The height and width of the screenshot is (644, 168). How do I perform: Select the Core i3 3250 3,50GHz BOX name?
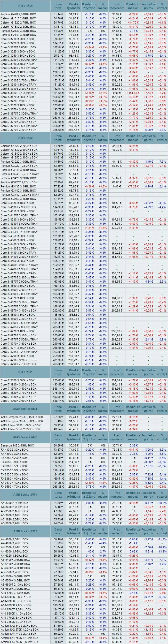[18, 56]
